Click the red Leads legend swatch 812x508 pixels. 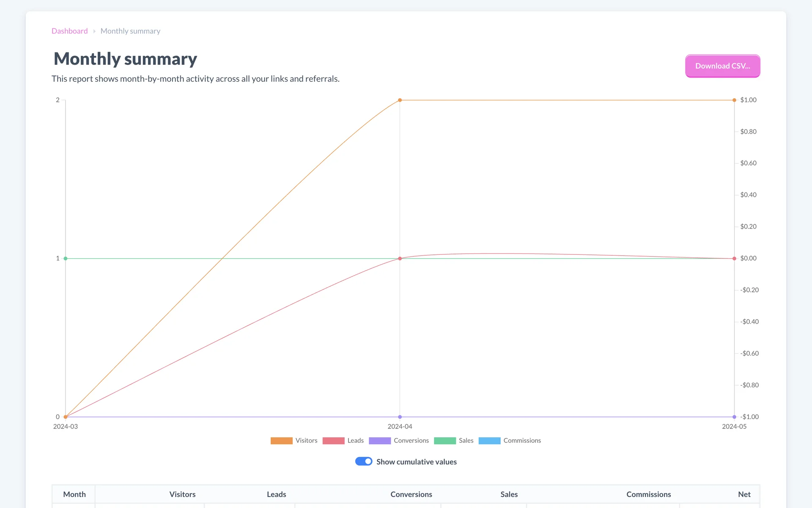[x=333, y=441]
